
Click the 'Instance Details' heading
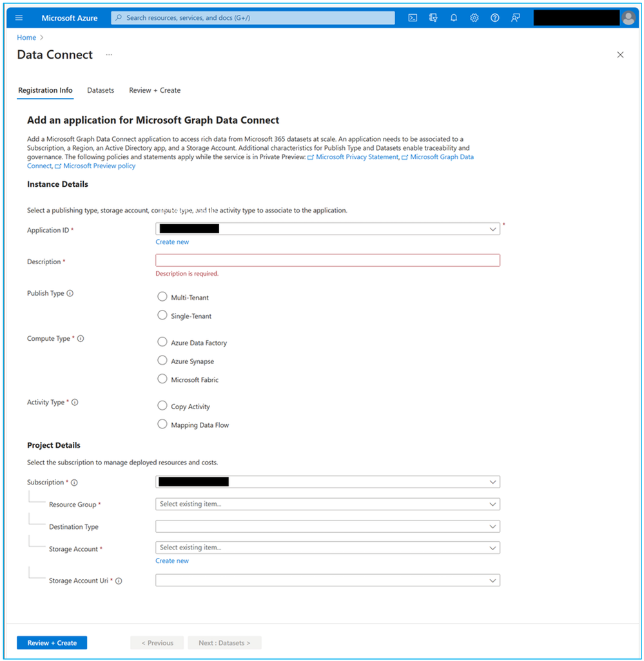point(58,184)
